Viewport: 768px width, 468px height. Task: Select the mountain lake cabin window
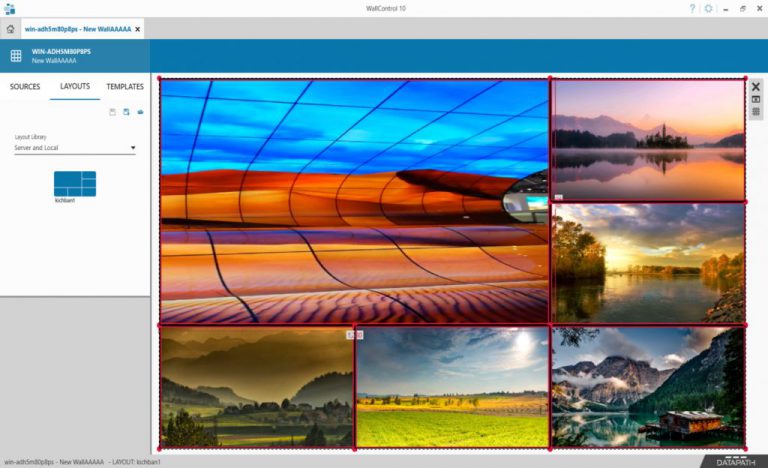(x=648, y=386)
